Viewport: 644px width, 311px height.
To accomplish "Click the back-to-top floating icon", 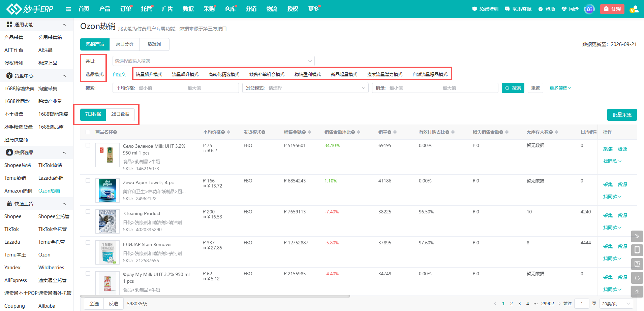I will (x=637, y=292).
